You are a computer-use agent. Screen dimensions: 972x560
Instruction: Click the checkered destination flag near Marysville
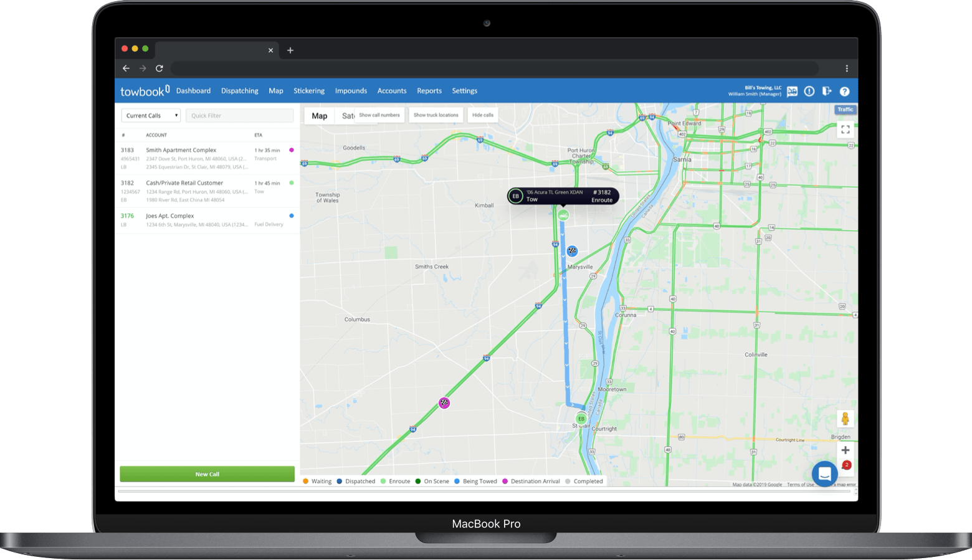tap(572, 251)
